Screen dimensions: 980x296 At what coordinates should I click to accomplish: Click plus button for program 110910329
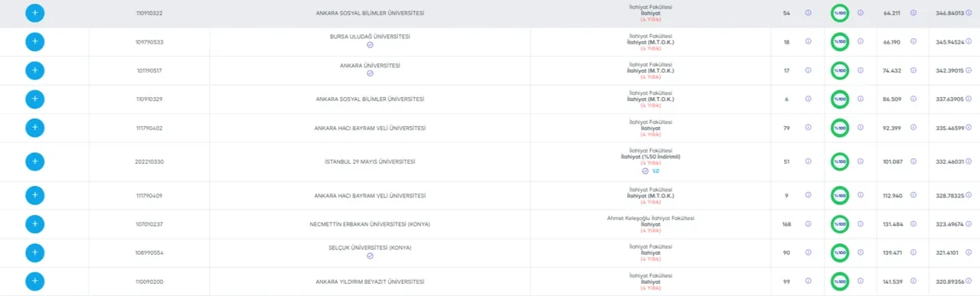click(x=35, y=99)
